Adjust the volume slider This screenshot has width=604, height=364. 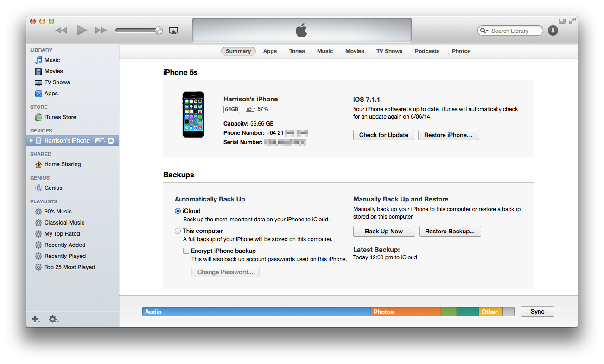(x=139, y=31)
